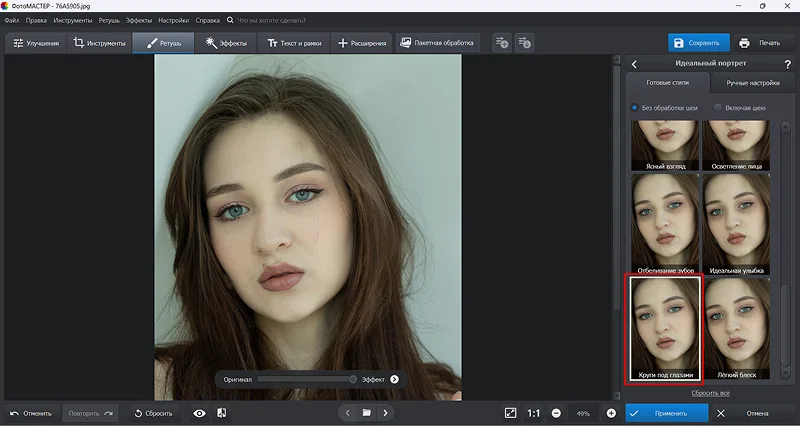Viewport: 800px width, 426px height.
Task: Click the 49% zoom value
Action: click(x=583, y=414)
